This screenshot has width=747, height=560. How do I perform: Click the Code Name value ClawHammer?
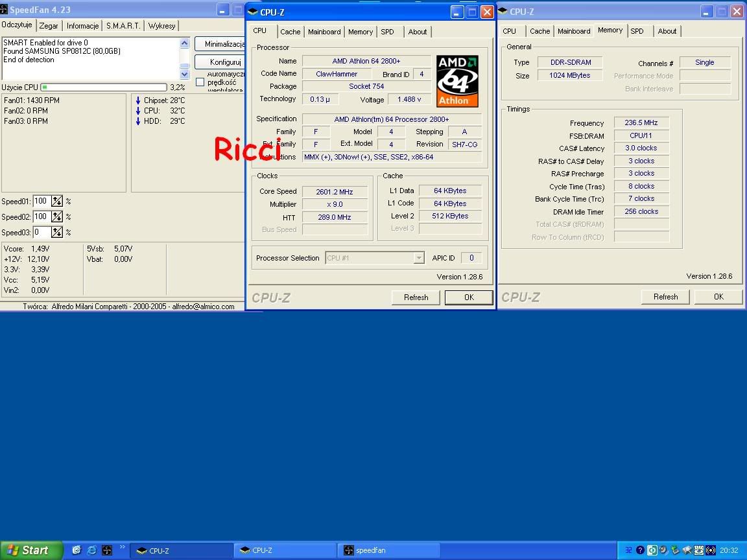337,74
